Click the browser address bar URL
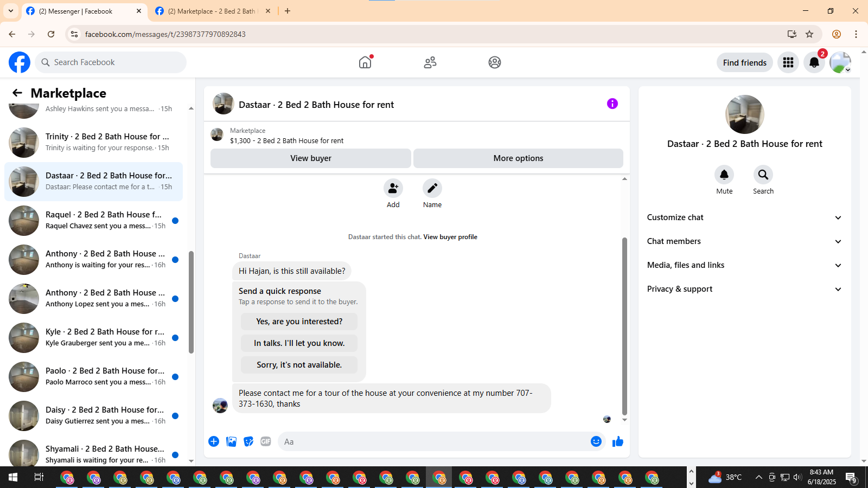Viewport: 868px width, 488px height. (x=165, y=34)
